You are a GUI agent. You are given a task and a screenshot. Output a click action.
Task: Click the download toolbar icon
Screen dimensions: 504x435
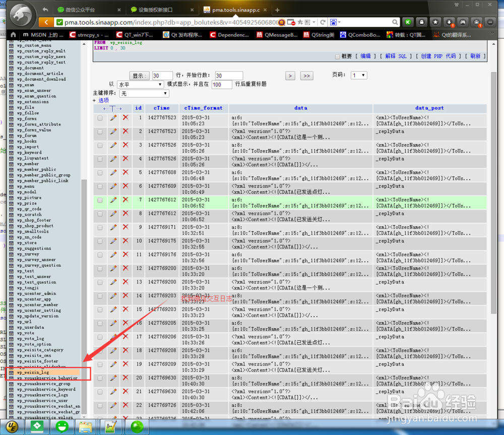click(449, 22)
